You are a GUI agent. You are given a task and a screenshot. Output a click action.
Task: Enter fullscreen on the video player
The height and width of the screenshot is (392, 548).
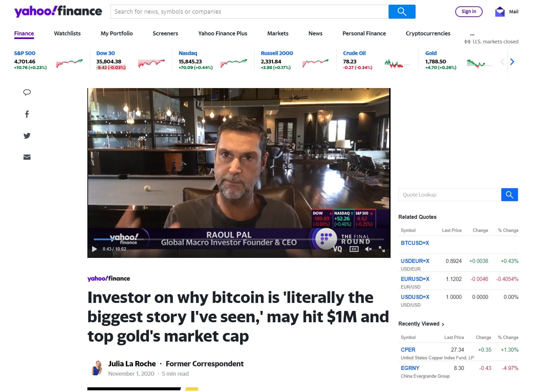tap(382, 249)
